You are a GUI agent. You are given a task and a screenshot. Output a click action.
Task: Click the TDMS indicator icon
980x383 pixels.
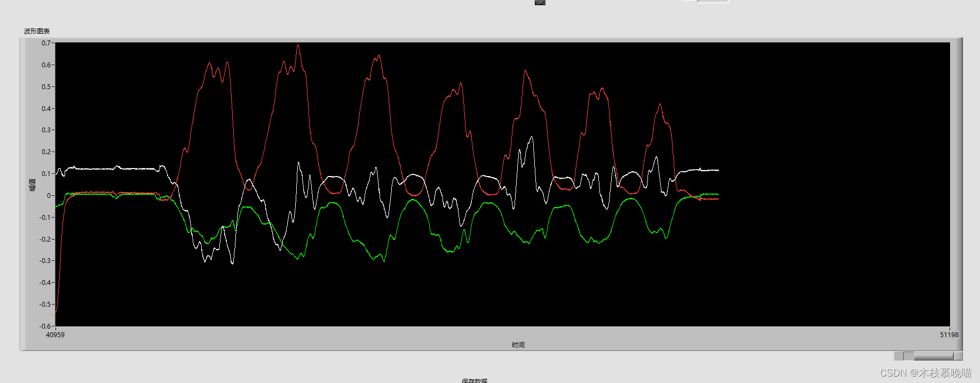point(540,3)
